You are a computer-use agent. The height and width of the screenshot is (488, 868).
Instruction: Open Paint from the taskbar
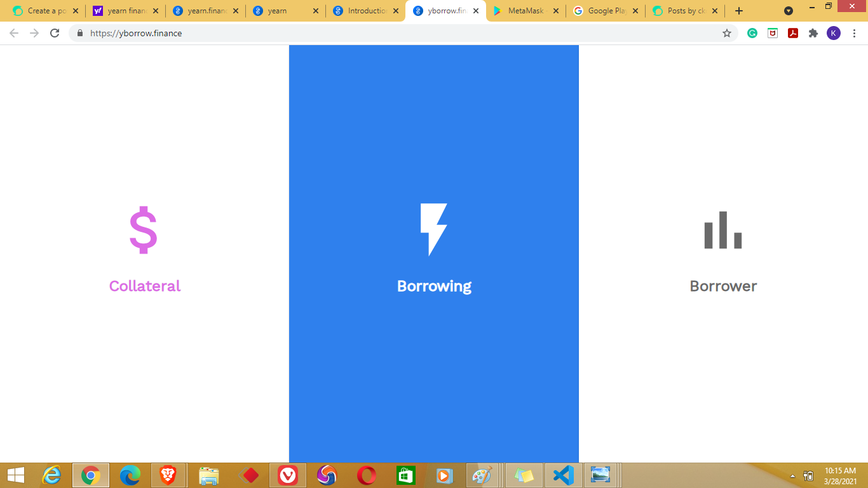point(484,475)
